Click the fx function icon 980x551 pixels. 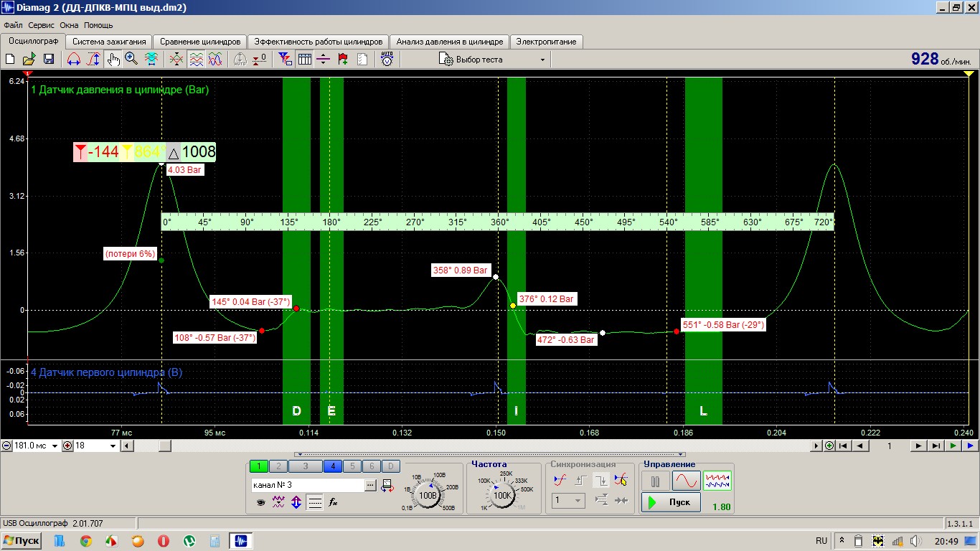[x=333, y=502]
